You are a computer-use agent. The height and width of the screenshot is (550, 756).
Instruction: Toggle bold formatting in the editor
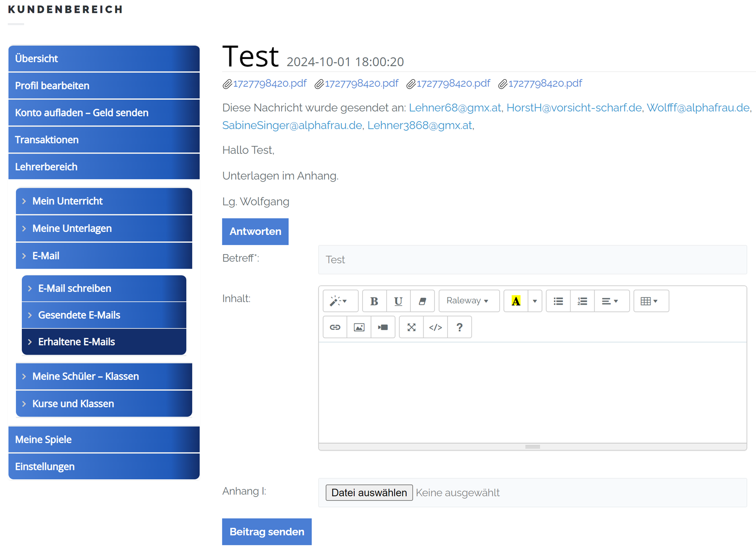[374, 301]
